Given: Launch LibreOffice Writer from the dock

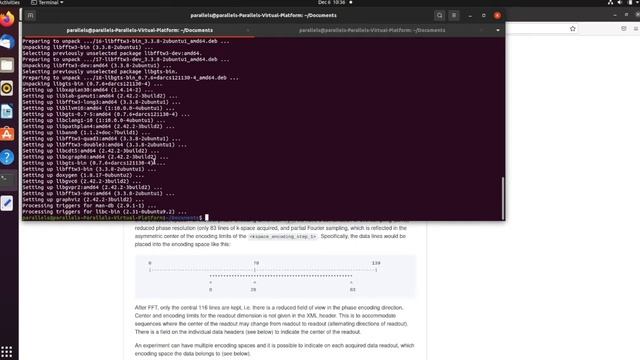Looking at the screenshot, I should 7,111.
